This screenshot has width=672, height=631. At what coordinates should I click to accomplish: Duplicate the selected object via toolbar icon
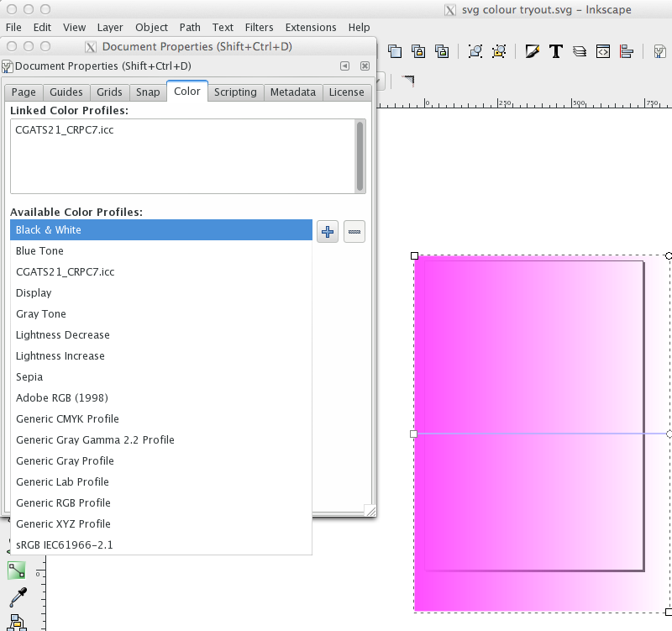[395, 51]
